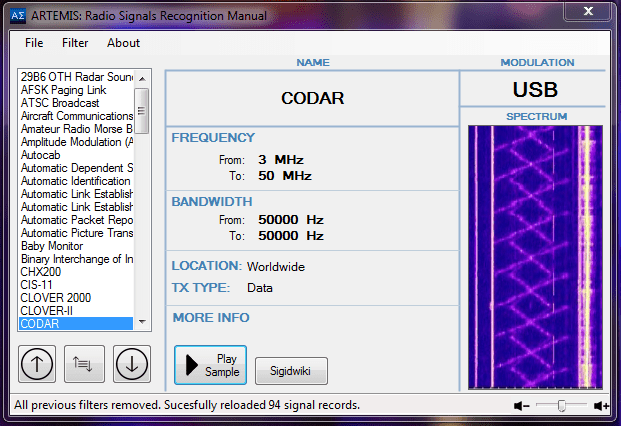Click the up arrow navigation button
This screenshot has width=621, height=426.
(x=37, y=364)
